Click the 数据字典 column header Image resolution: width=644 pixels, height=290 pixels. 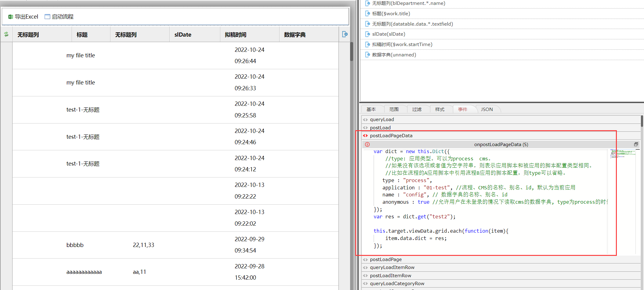pyautogui.click(x=295, y=35)
